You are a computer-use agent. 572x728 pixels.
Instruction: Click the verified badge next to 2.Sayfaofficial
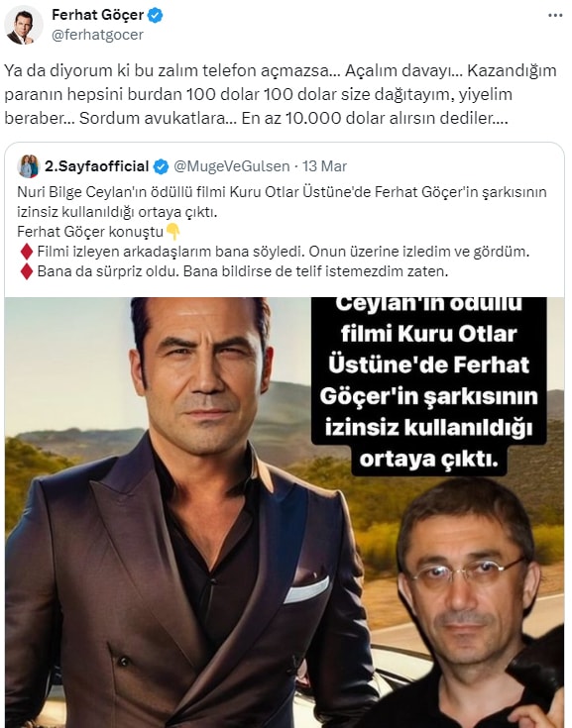(x=161, y=166)
